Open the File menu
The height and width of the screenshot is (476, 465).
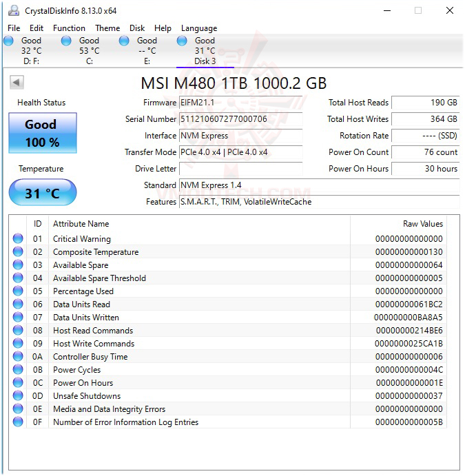[14, 28]
